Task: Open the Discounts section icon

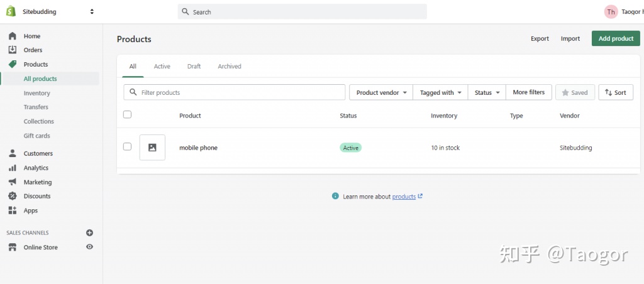Action: [x=13, y=196]
